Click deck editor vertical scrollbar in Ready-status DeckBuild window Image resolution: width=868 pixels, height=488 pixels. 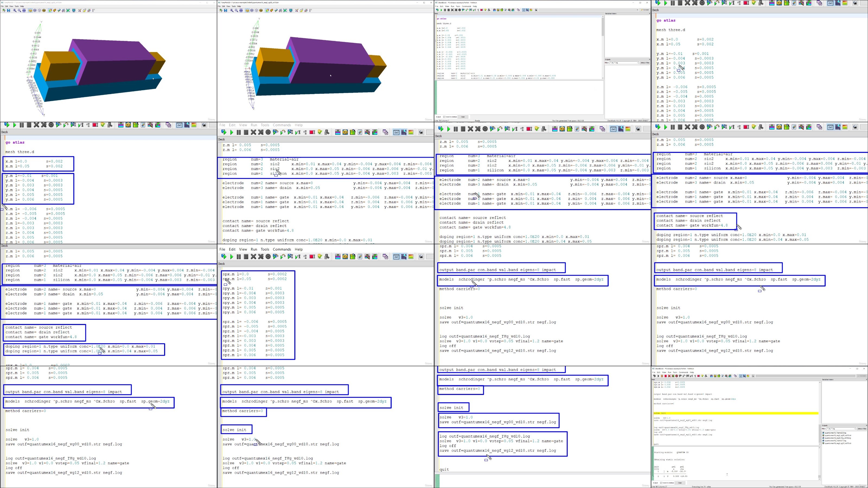point(603,47)
